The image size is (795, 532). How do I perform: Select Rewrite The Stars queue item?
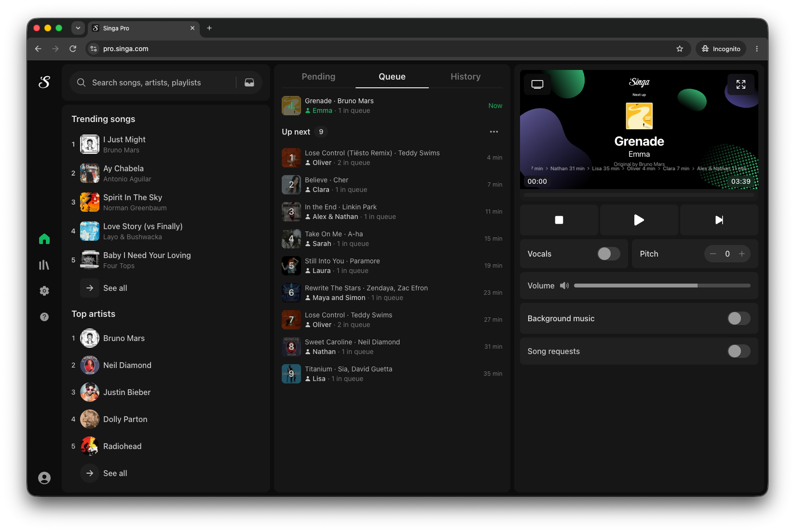point(392,293)
